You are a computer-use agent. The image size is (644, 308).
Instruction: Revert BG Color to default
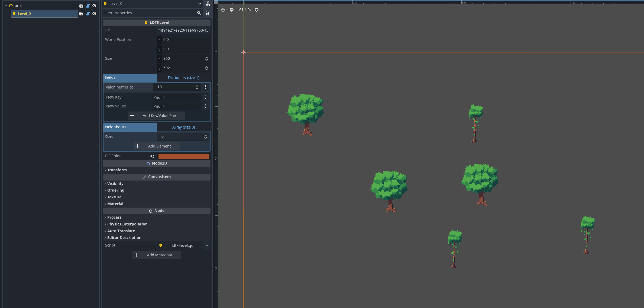pos(152,156)
